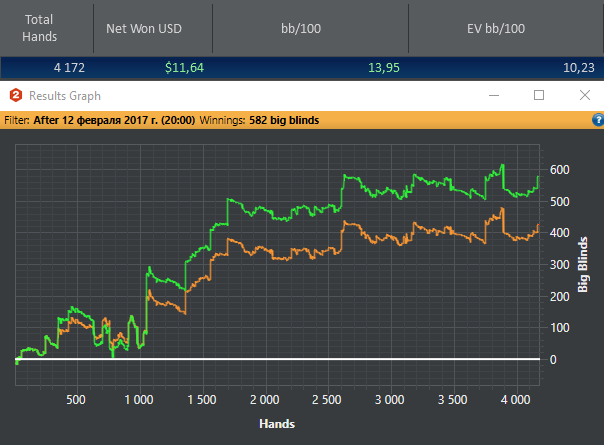Image resolution: width=604 pixels, height=445 pixels.
Task: Select the $11,64 net won value
Action: point(184,68)
